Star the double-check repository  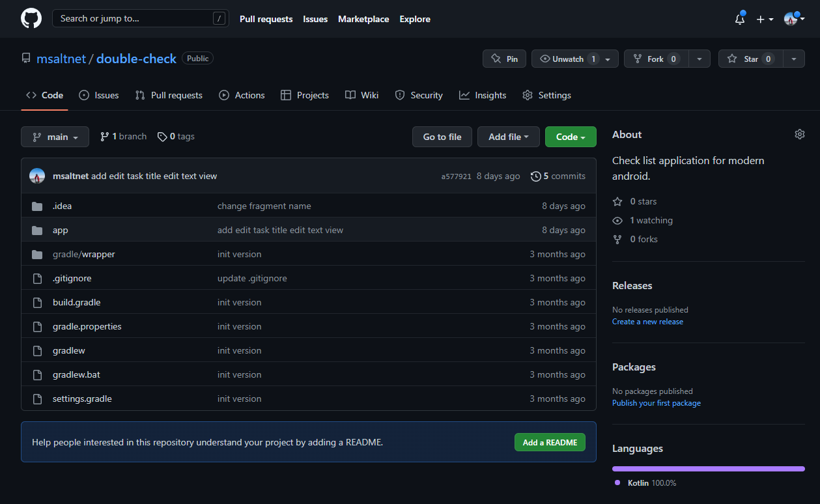tap(750, 59)
